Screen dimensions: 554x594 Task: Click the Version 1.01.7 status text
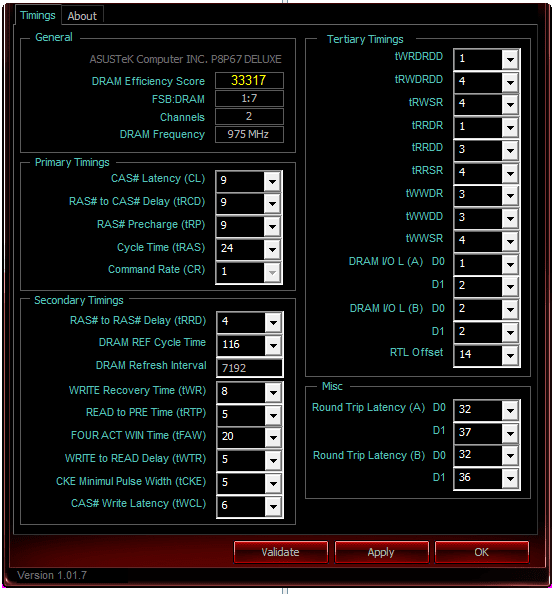pyautogui.click(x=52, y=575)
